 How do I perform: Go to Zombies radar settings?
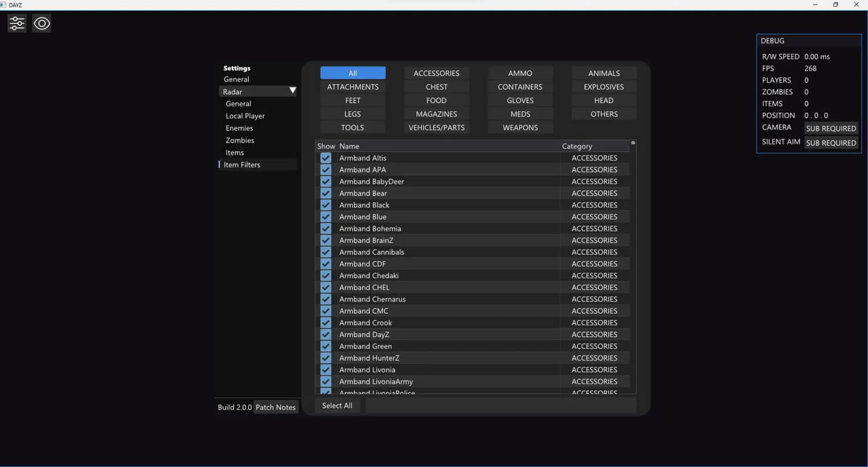coord(240,140)
